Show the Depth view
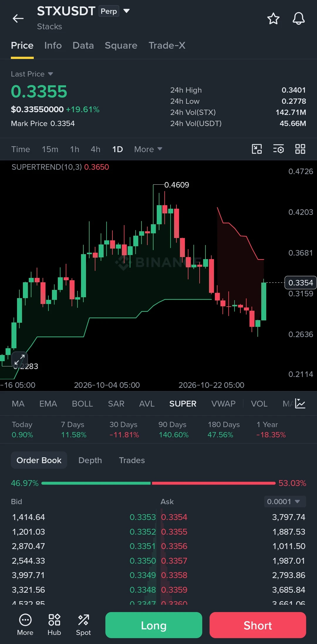Image resolution: width=317 pixels, height=644 pixels. point(90,460)
